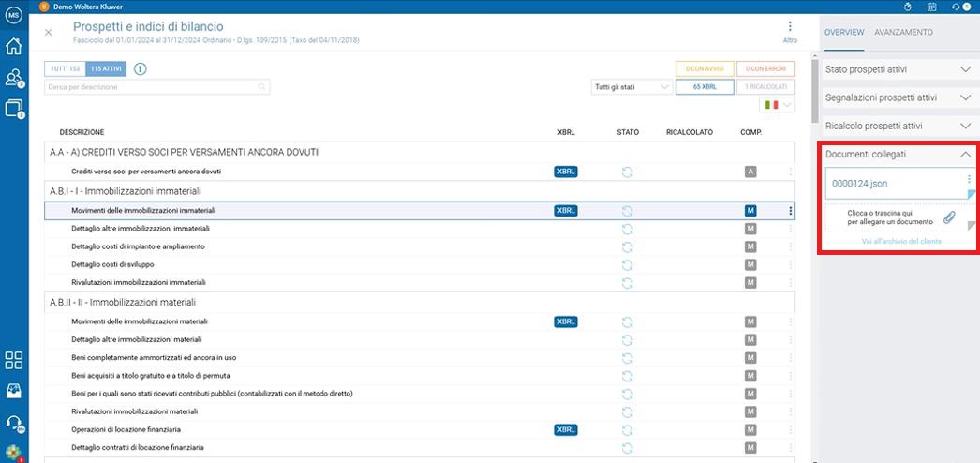
Task: Click the DESCRIZIONE column header
Action: [82, 132]
